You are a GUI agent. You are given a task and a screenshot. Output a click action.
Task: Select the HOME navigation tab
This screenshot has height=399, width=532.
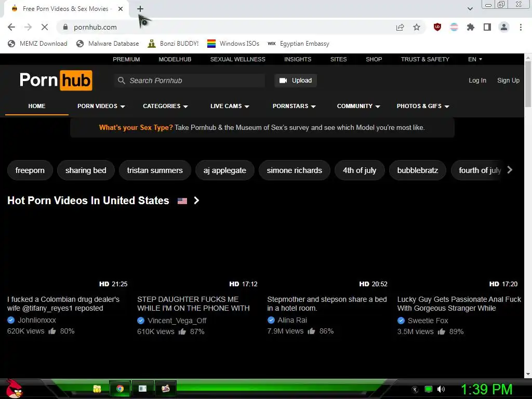click(x=37, y=106)
